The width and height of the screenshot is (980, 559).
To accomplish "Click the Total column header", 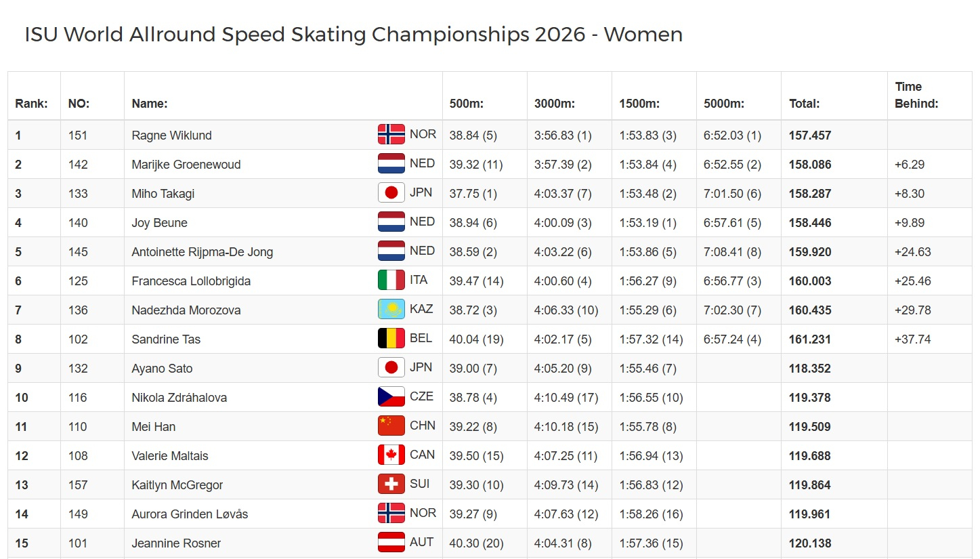I will (804, 104).
